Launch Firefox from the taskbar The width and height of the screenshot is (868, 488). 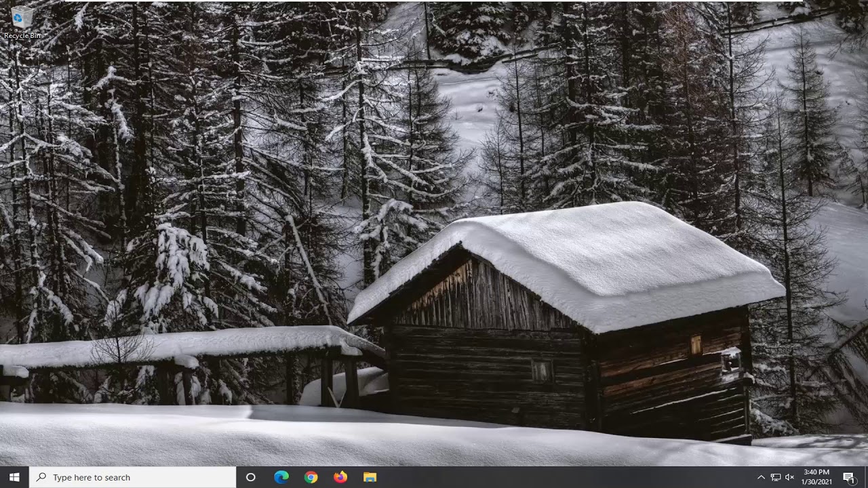point(340,477)
